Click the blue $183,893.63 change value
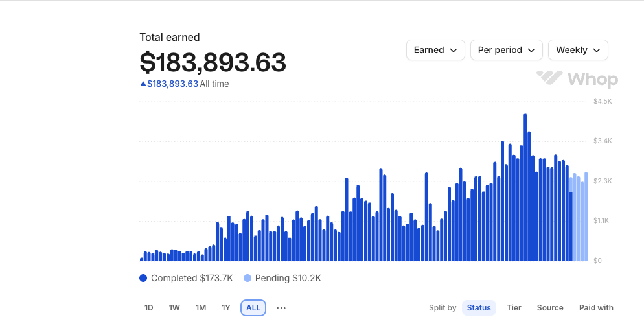Screen dimensions: 644x326 tap(172, 84)
